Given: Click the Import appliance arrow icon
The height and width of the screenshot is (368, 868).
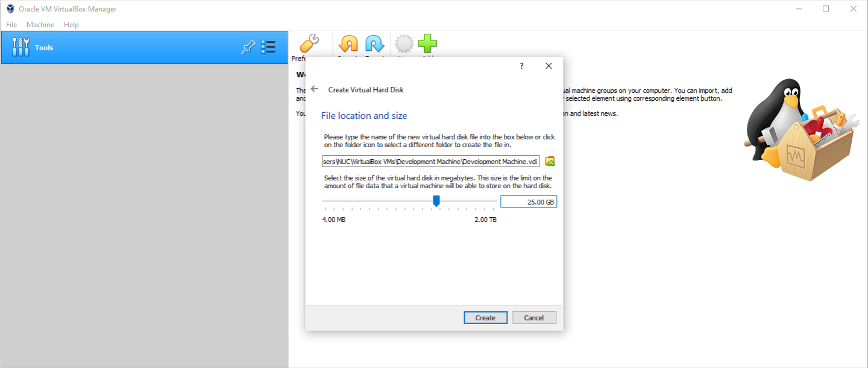Looking at the screenshot, I should tap(348, 44).
